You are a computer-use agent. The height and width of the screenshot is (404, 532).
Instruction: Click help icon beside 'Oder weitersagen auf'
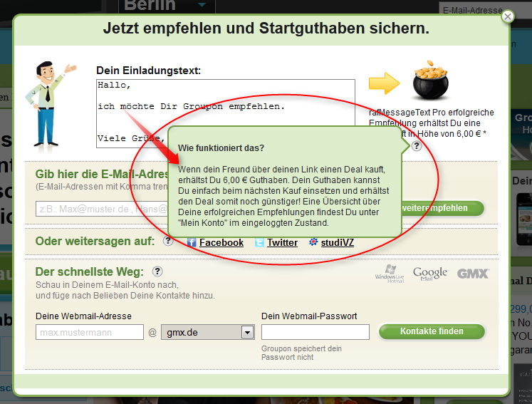tap(167, 241)
